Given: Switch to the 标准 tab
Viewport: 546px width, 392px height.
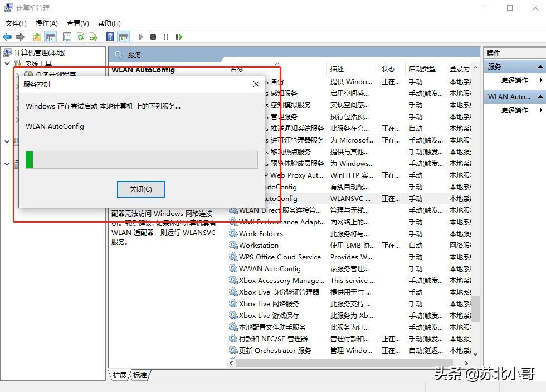Looking at the screenshot, I should 140,375.
